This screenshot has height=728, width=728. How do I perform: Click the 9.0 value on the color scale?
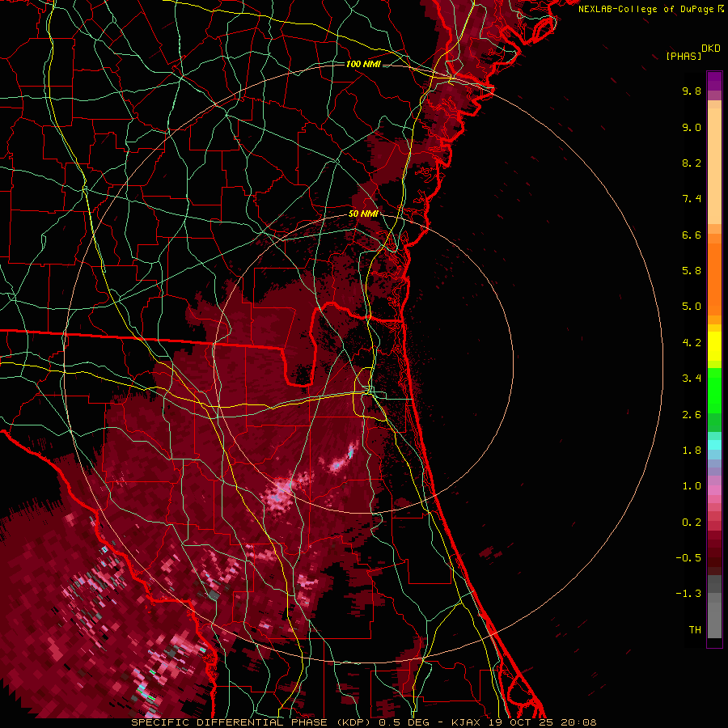692,127
